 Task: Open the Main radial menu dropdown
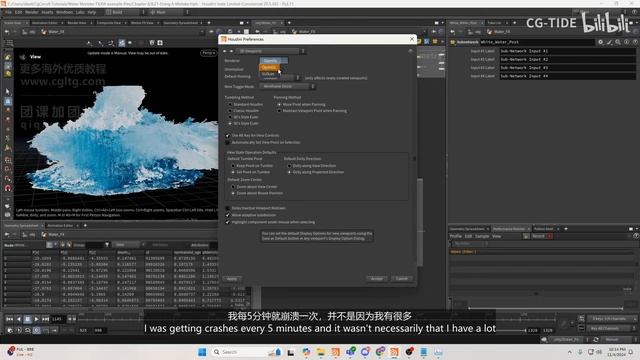coord(168,12)
